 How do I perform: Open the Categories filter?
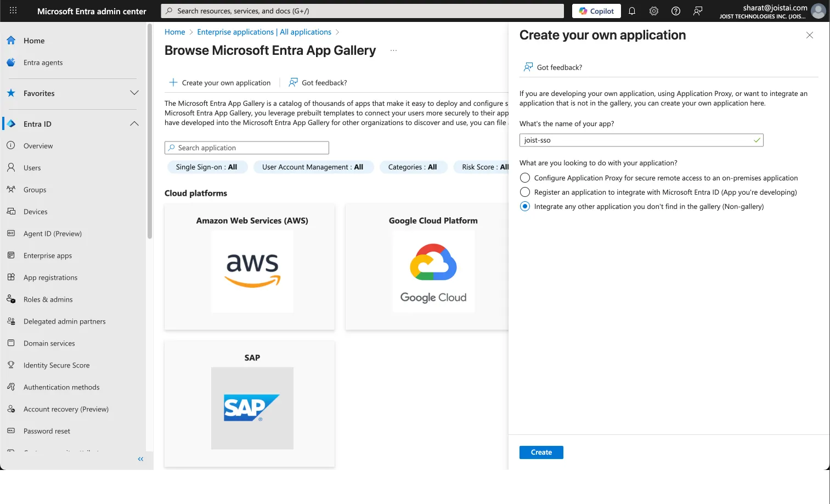pos(413,167)
